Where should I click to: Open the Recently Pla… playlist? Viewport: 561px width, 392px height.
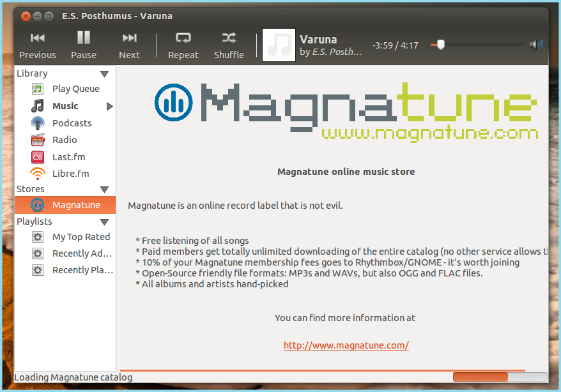(82, 270)
